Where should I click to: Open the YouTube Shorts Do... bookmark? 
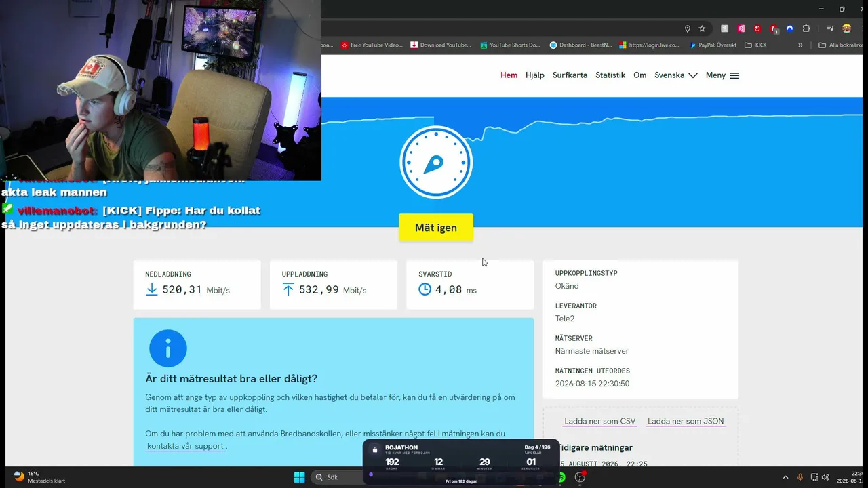click(x=510, y=45)
